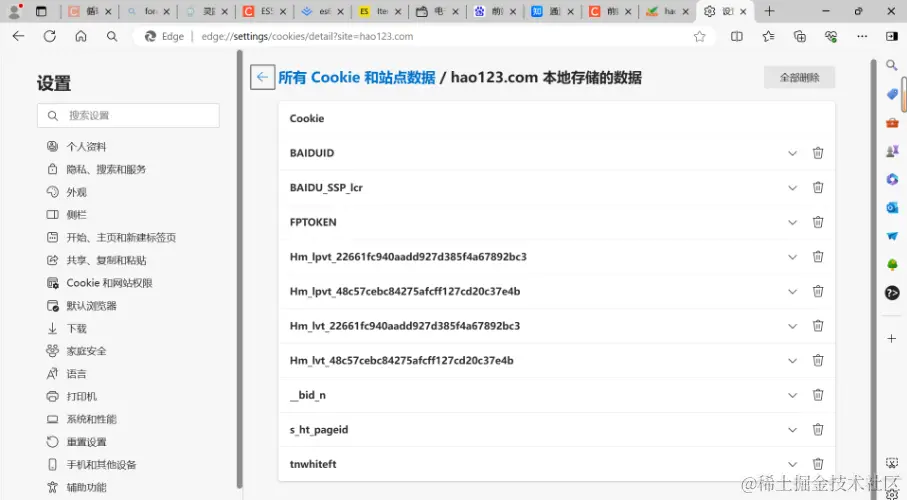Delete the _bid_n cookie

(817, 395)
